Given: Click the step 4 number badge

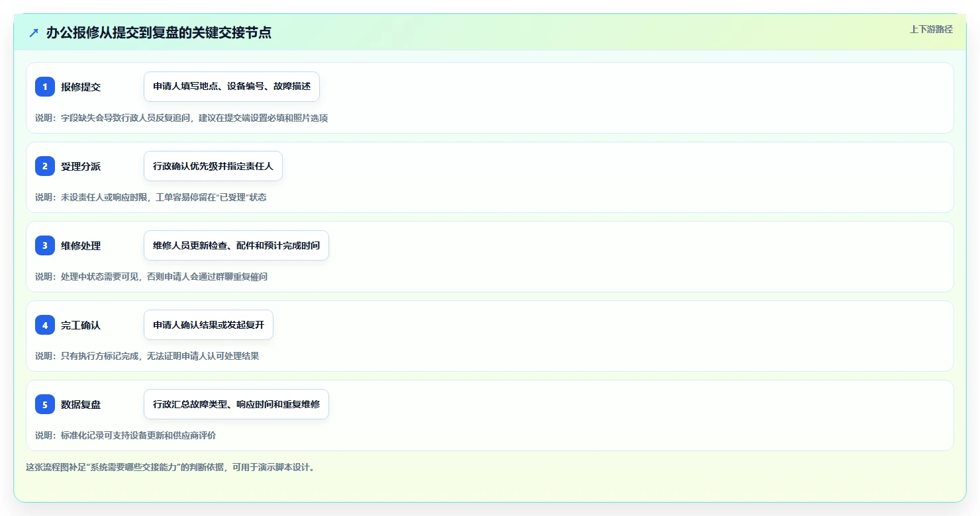Looking at the screenshot, I should (45, 325).
